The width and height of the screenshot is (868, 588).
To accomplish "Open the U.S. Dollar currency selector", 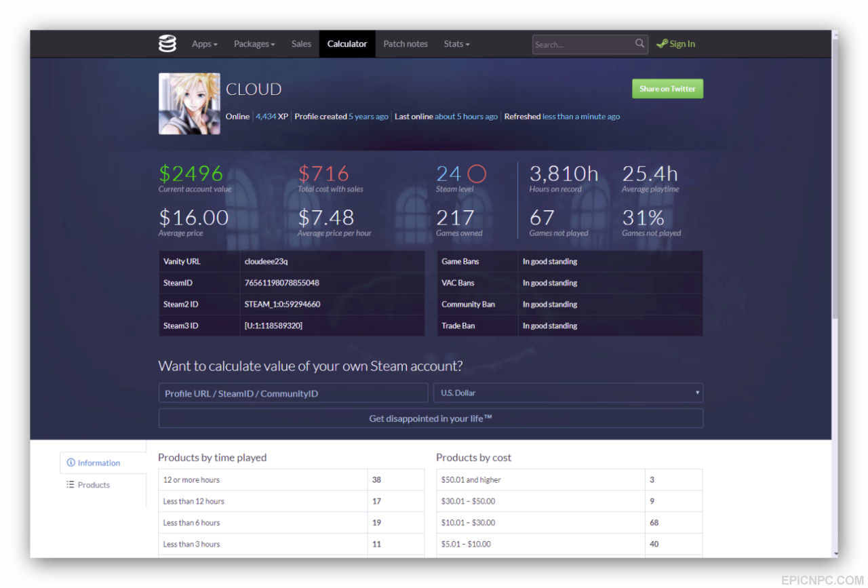I will (568, 393).
